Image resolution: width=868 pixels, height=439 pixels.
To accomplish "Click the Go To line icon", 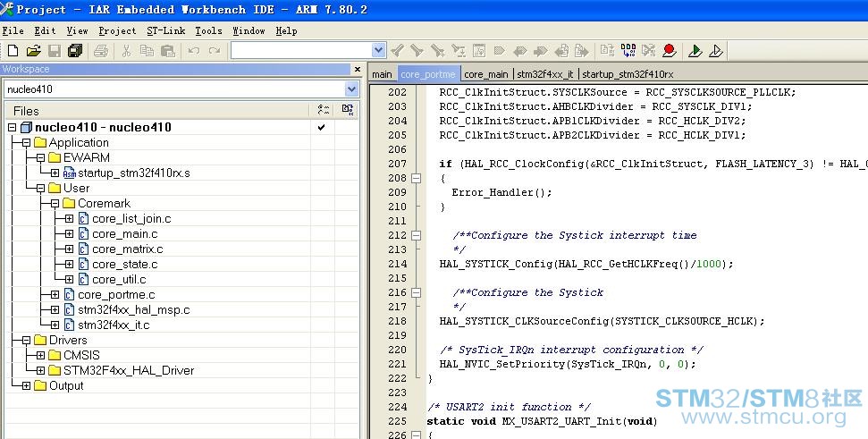I will point(479,51).
